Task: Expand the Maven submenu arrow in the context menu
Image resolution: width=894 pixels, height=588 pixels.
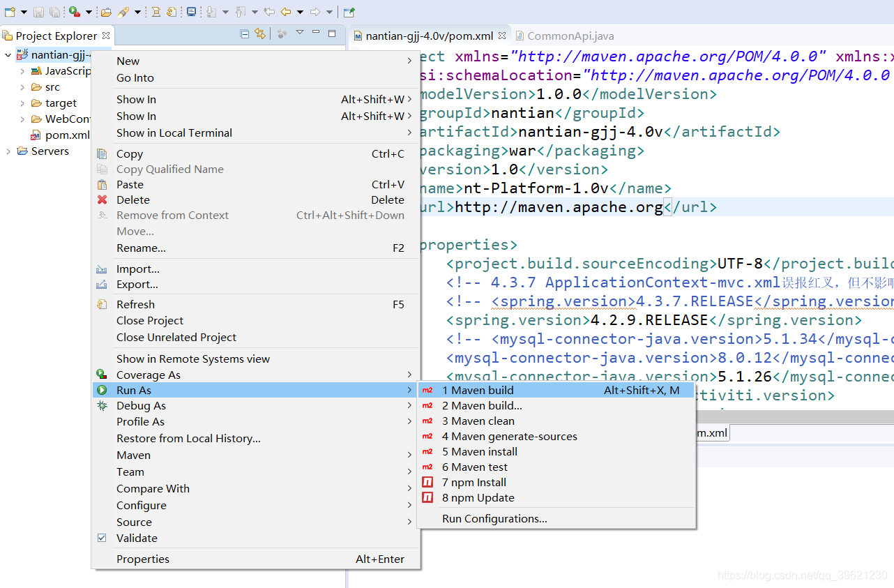Action: (409, 455)
